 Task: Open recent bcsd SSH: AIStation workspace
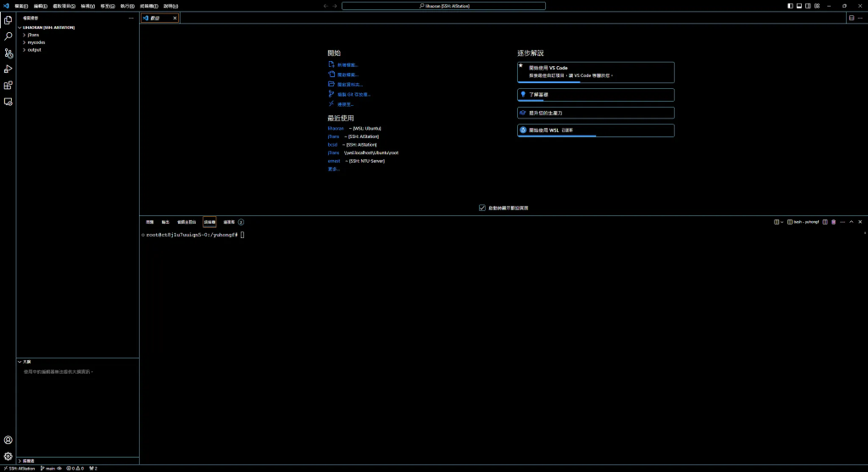[332, 145]
